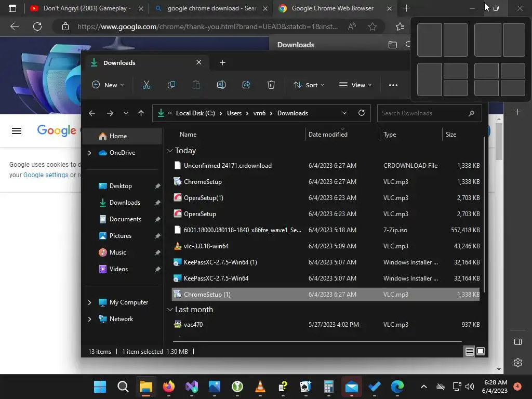This screenshot has height=399, width=532.
Task: Close the Downloads Explorer tab
Action: coord(199,62)
